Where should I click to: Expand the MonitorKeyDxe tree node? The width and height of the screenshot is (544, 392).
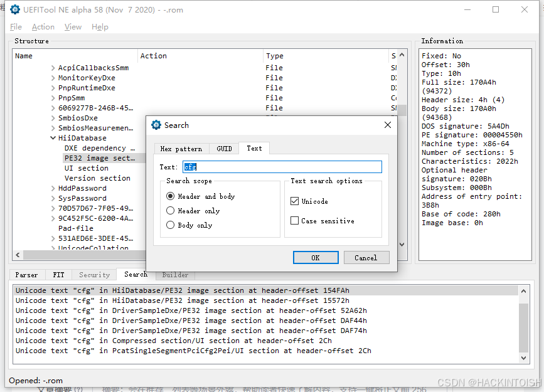click(53, 78)
